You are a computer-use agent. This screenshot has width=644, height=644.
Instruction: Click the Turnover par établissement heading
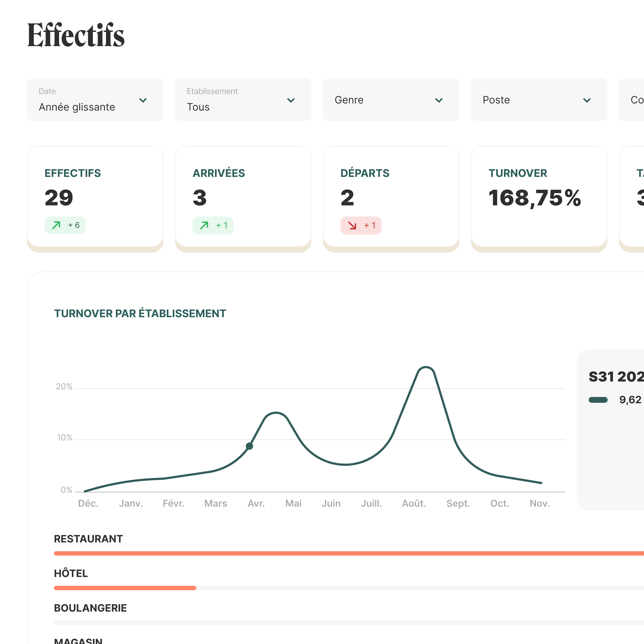point(140,313)
